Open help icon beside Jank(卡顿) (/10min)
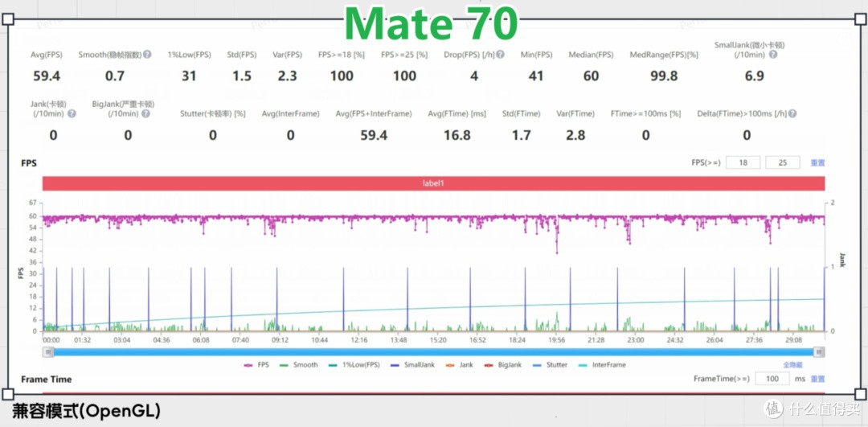The width and height of the screenshot is (868, 427). pos(72,113)
